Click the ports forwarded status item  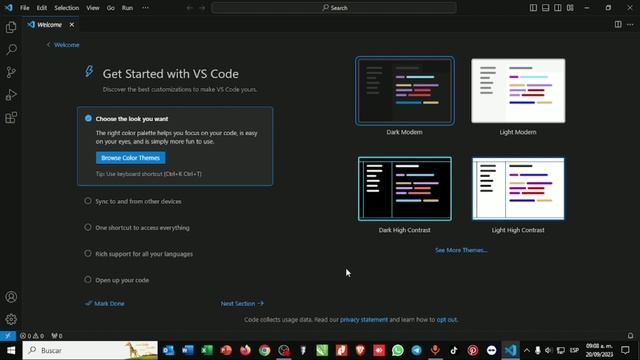click(x=57, y=336)
